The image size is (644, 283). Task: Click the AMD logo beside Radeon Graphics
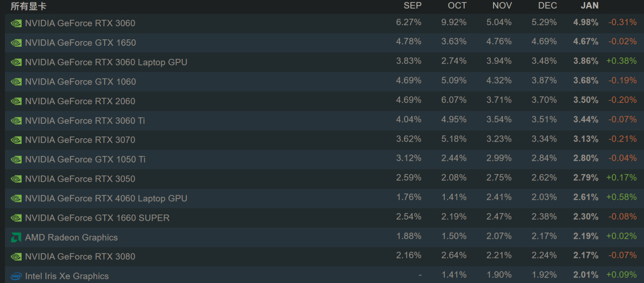click(16, 237)
